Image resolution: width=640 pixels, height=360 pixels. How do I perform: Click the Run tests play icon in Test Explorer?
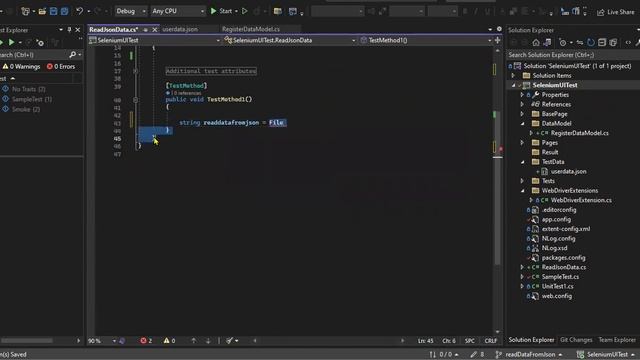point(11,42)
